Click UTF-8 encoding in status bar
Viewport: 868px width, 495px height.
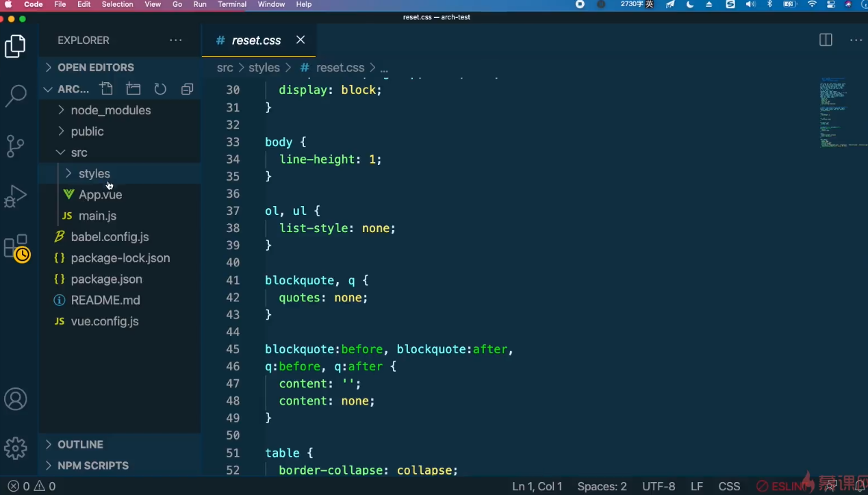coord(659,486)
